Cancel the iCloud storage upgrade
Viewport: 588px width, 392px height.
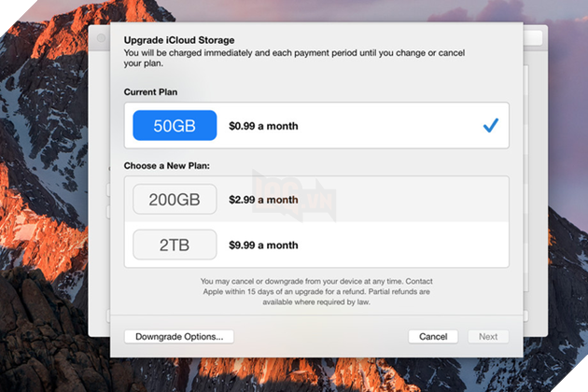pyautogui.click(x=433, y=337)
